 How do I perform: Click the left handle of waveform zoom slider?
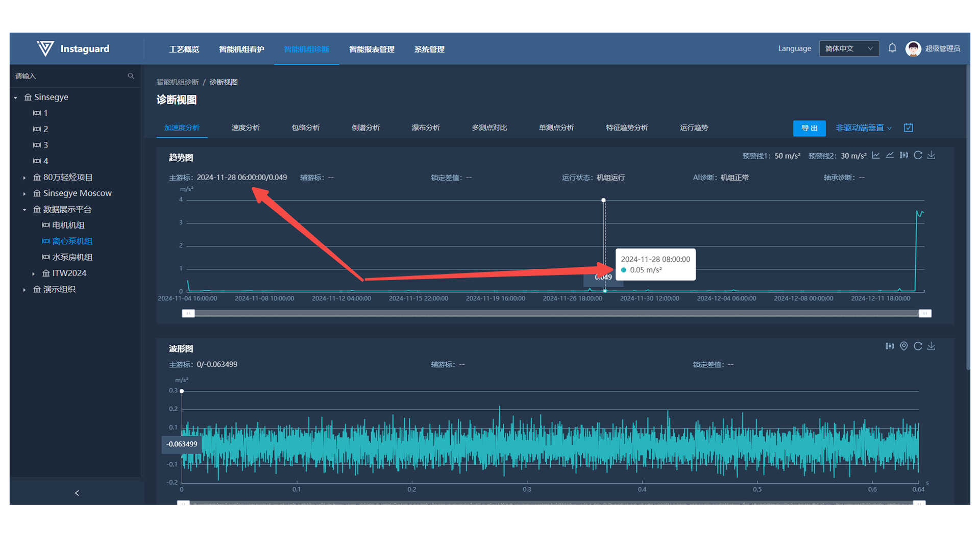pyautogui.click(x=183, y=503)
